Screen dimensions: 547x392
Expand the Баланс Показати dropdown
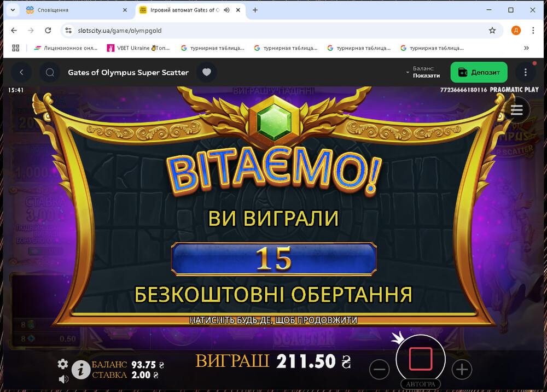click(423, 72)
